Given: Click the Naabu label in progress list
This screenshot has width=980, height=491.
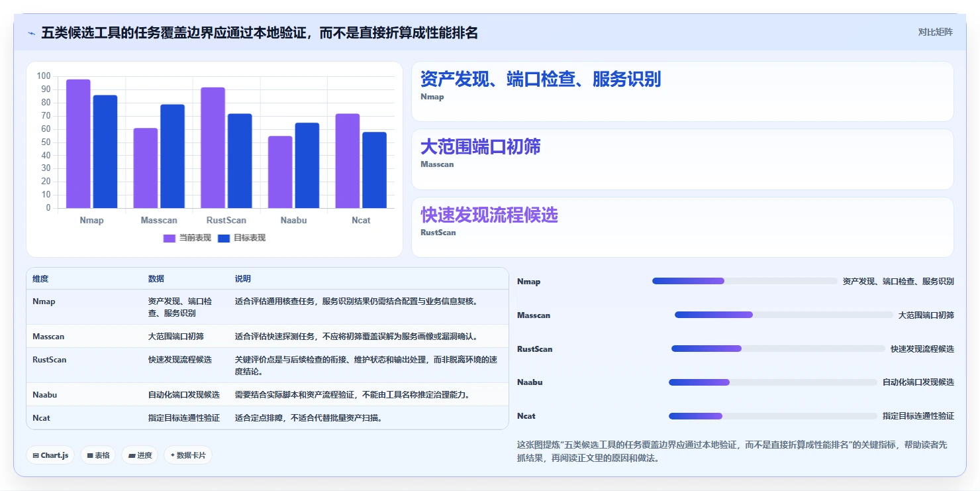Looking at the screenshot, I should 530,382.
